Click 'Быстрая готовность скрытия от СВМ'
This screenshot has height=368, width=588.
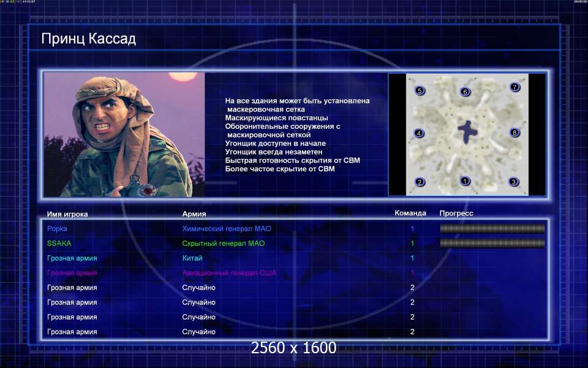pos(293,160)
